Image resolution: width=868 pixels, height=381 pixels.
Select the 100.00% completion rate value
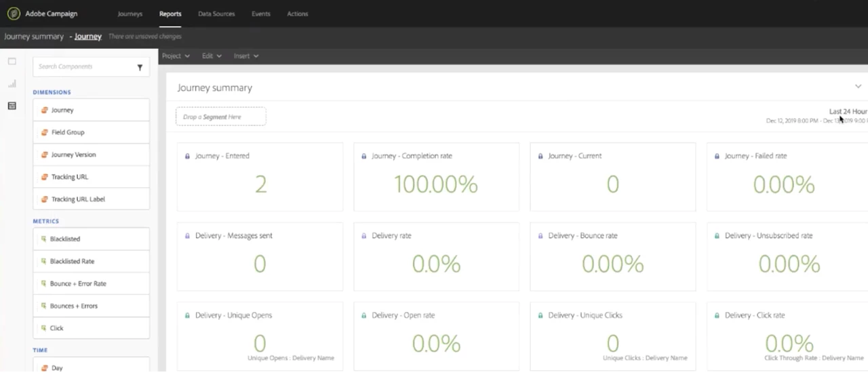click(436, 184)
